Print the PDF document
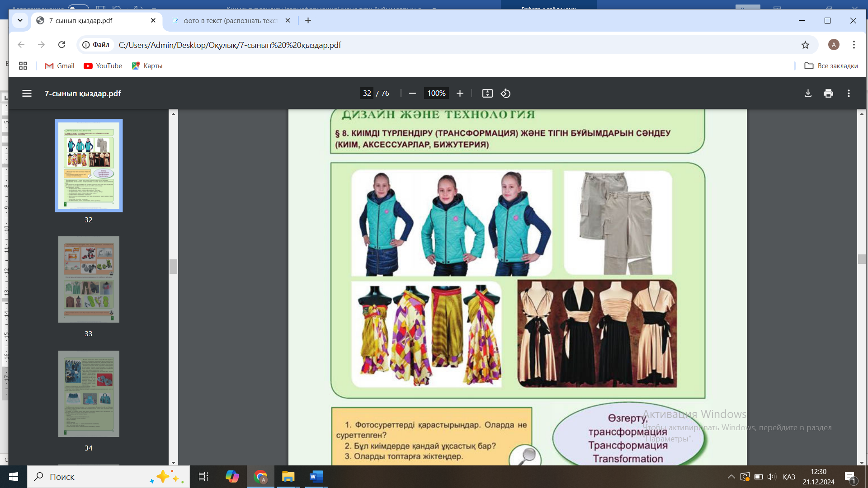Viewport: 868px width, 488px height. pos(828,94)
